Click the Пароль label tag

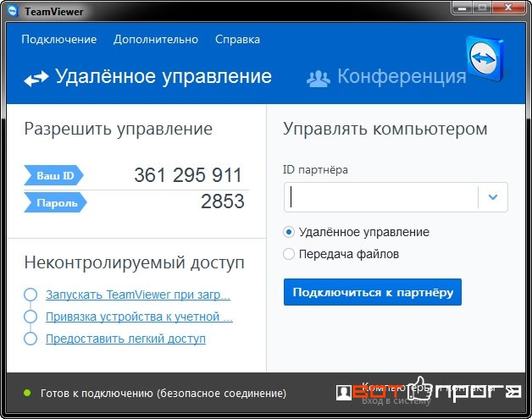55,202
